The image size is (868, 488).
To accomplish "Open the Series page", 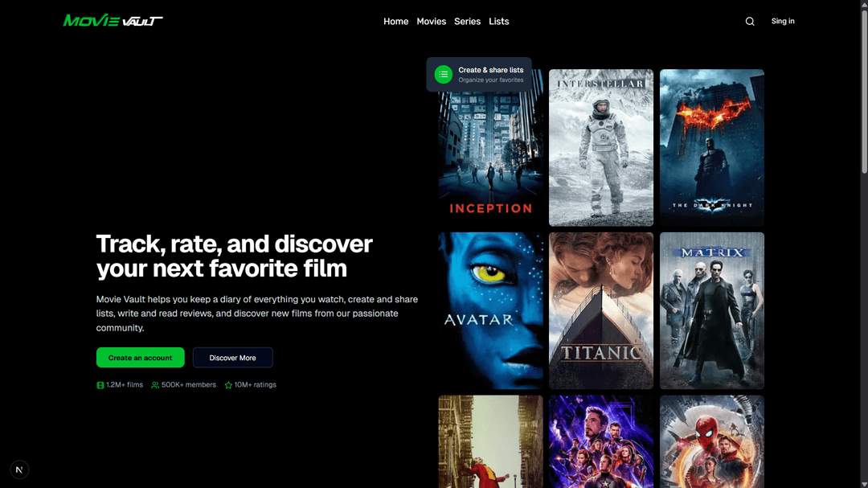I will pyautogui.click(x=467, y=21).
